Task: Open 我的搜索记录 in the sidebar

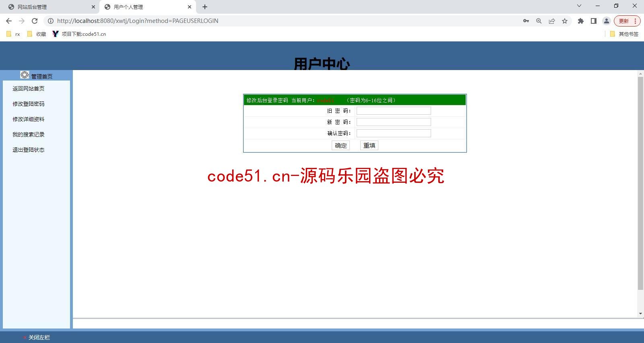Action: [29, 134]
